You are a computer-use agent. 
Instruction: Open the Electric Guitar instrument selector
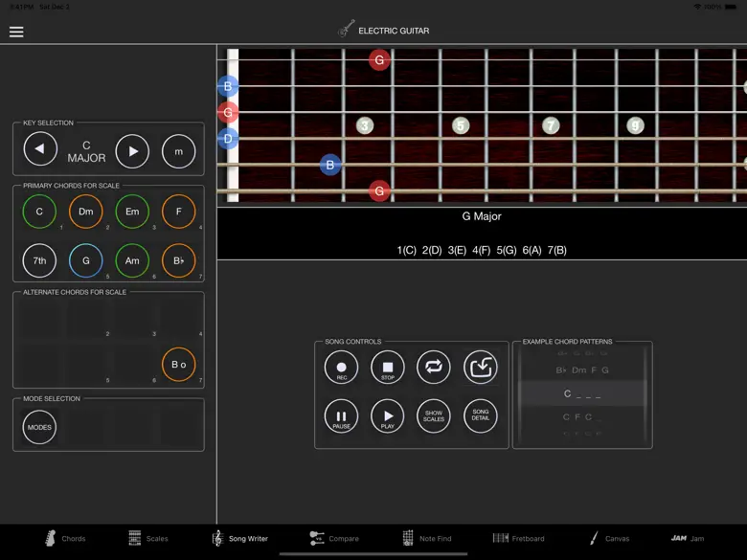click(x=383, y=31)
